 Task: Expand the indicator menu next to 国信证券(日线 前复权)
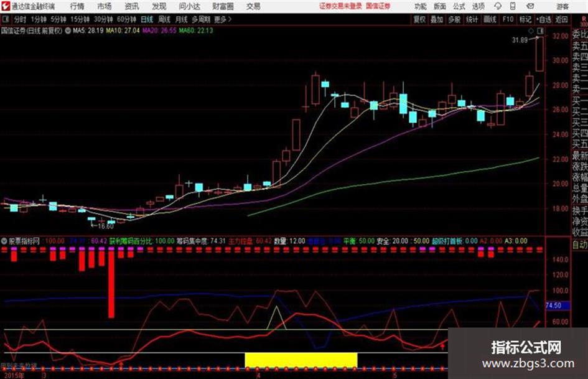point(68,30)
